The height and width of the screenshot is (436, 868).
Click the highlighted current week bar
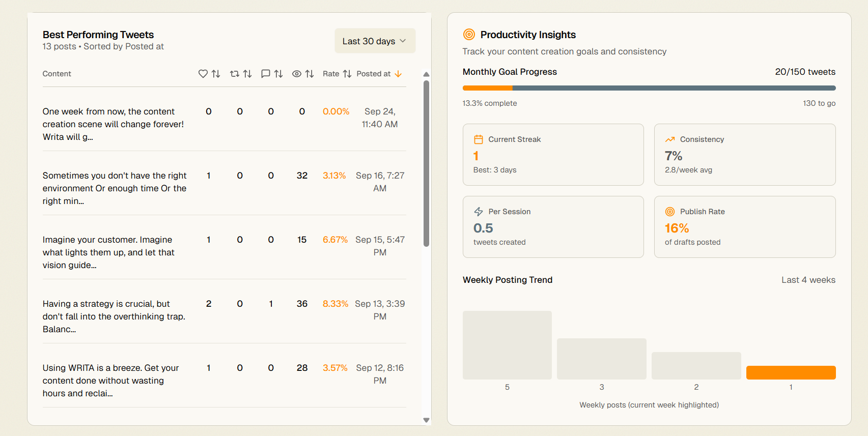click(791, 372)
